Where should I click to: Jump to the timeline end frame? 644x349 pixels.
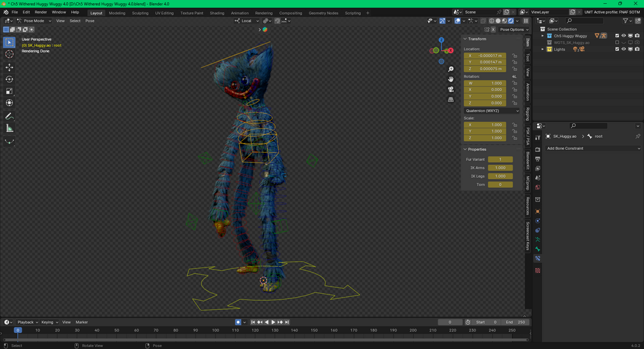(x=287, y=322)
